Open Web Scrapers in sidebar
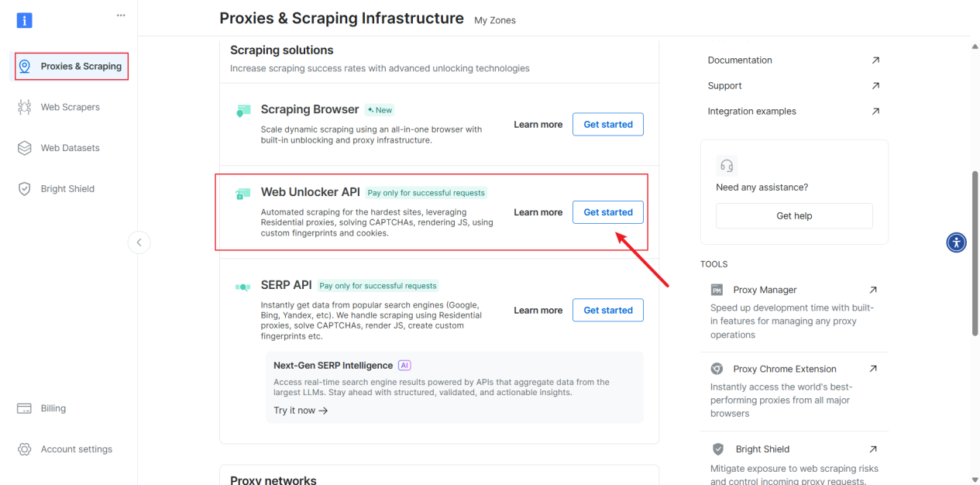This screenshot has height=485, width=980. (70, 107)
